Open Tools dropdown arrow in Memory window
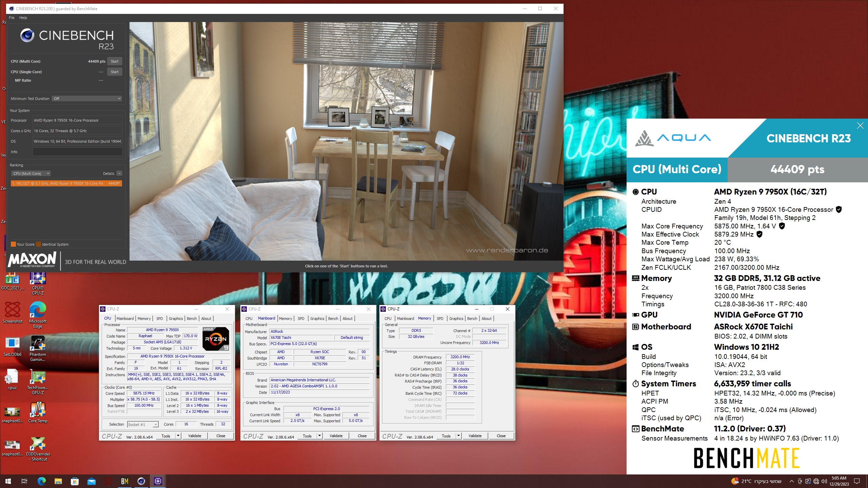 tap(458, 436)
